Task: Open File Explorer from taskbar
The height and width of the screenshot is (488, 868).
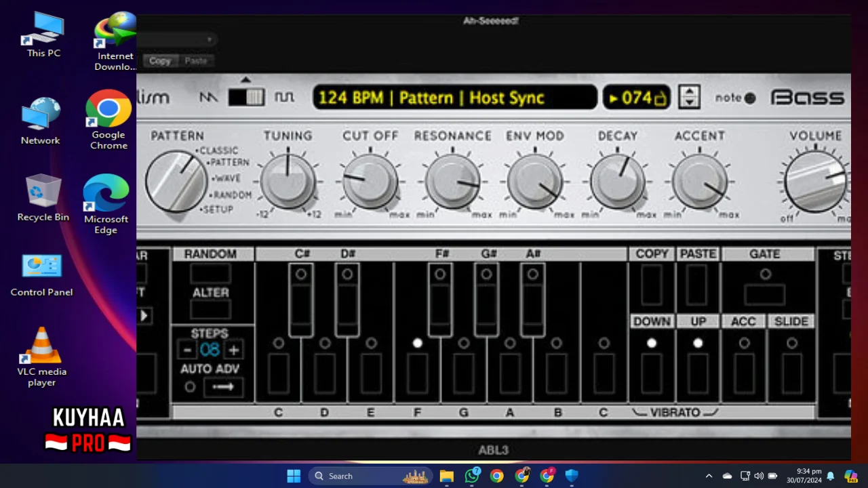Action: (446, 476)
